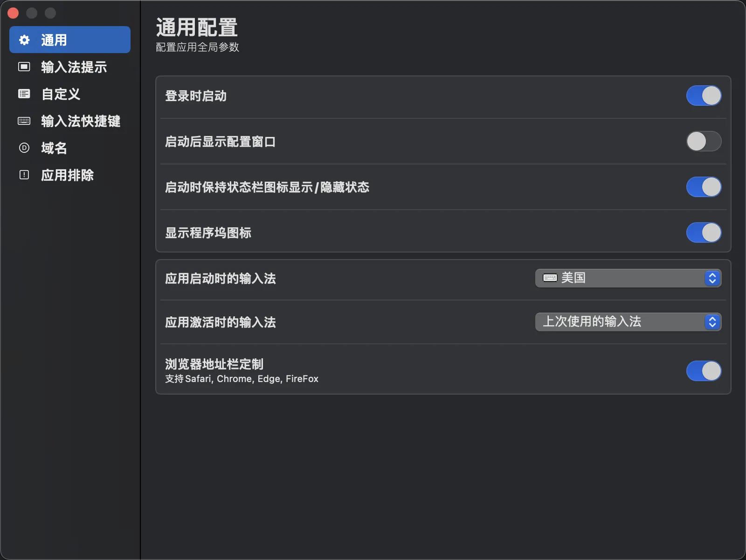Toggle 启动时保持状态栏图标显示/隐藏状态
Image resolution: width=746 pixels, height=560 pixels.
(704, 187)
